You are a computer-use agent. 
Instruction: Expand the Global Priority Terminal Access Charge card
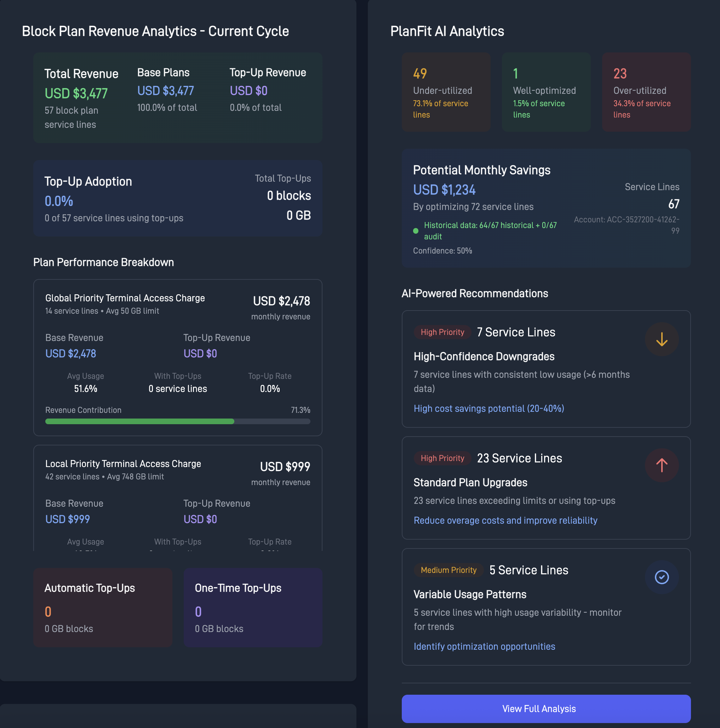coord(178,358)
